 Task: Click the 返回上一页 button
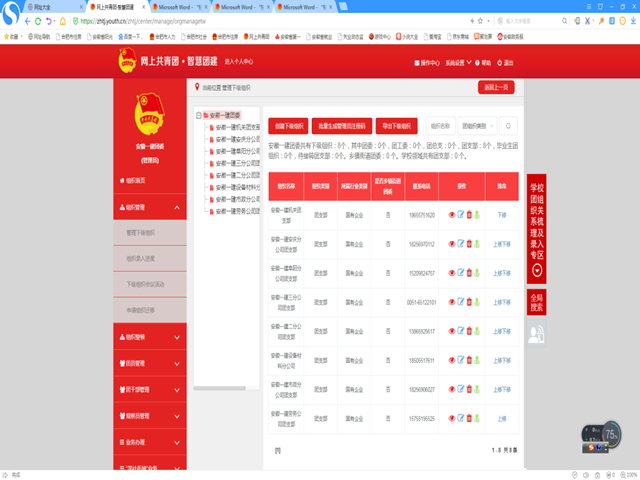point(496,88)
